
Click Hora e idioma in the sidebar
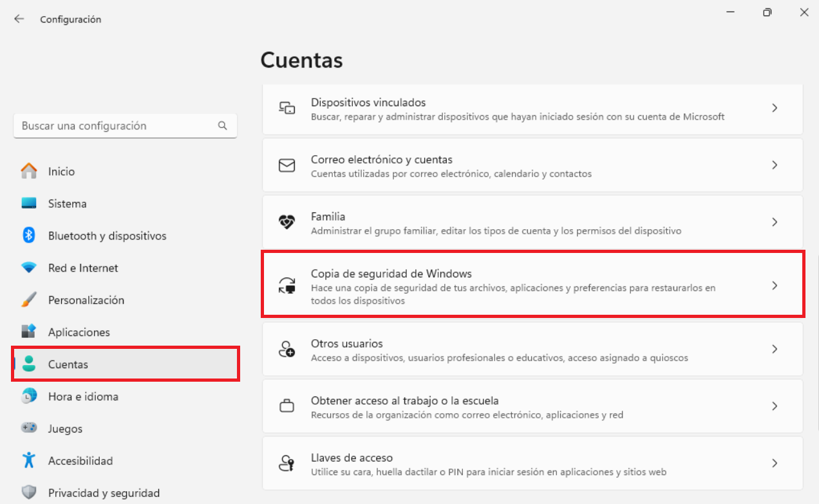[x=83, y=397]
